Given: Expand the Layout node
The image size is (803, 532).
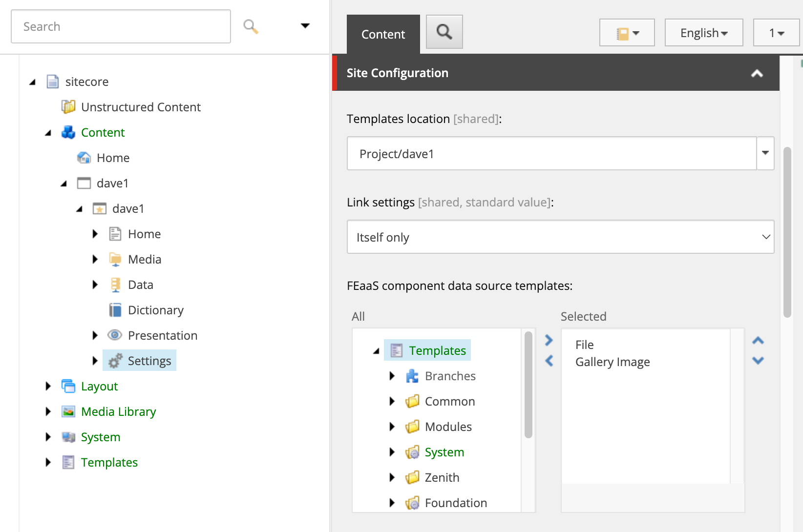Looking at the screenshot, I should [48, 386].
